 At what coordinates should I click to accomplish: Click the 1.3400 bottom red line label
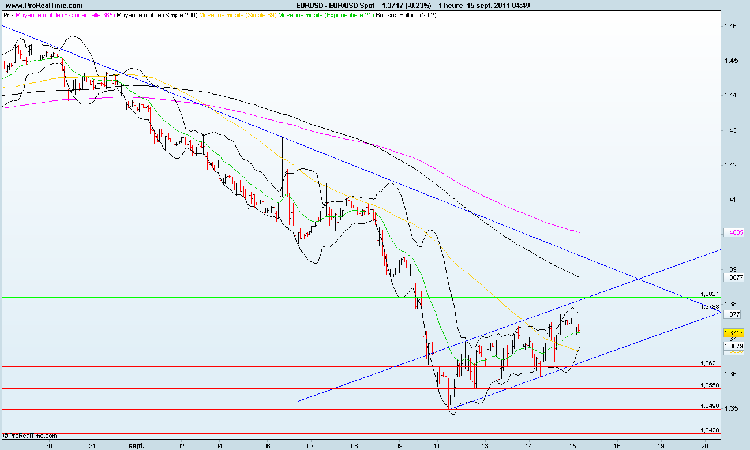pyautogui.click(x=711, y=428)
